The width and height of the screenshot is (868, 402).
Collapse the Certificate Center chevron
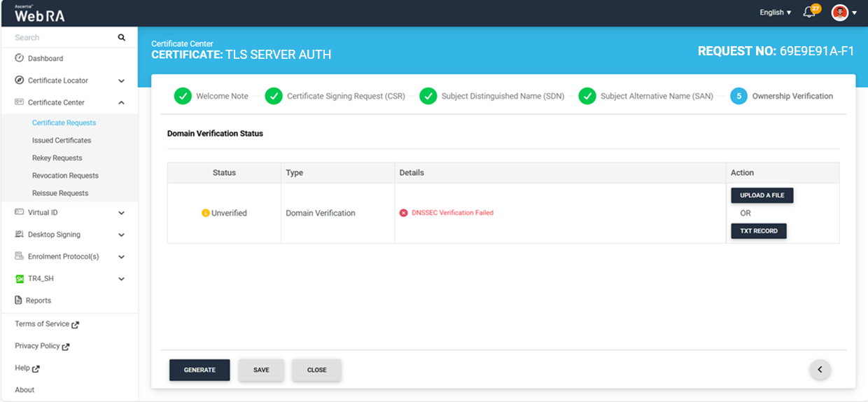[121, 102]
